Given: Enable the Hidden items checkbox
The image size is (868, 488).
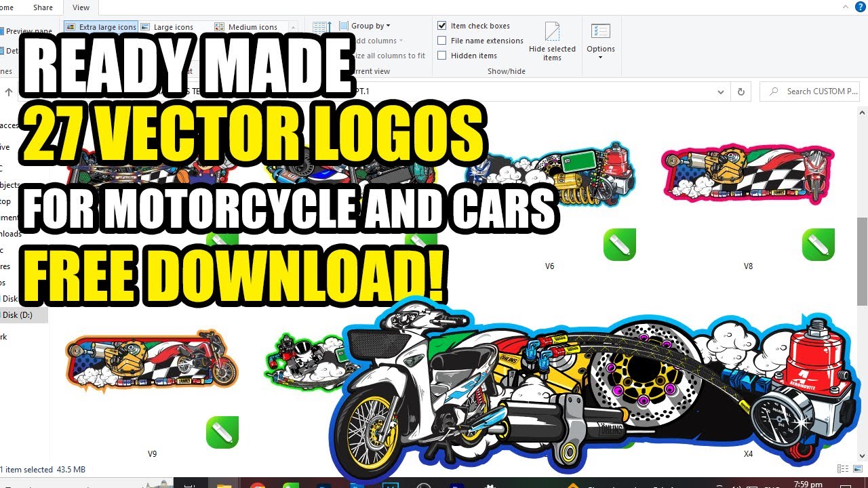Looking at the screenshot, I should coord(442,56).
